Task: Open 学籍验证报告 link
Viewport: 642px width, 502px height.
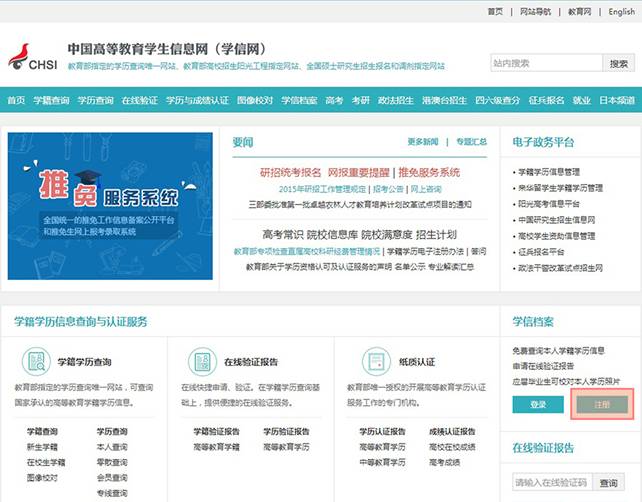Action: point(217,432)
